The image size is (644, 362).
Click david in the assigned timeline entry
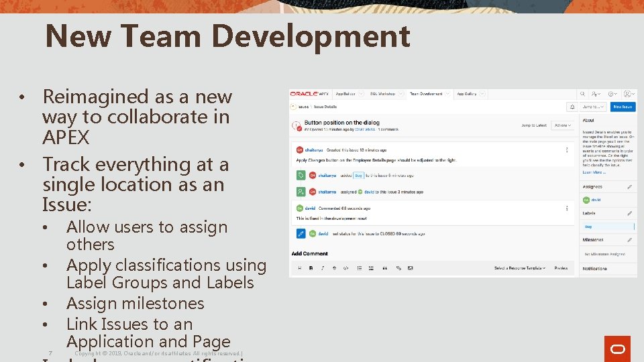click(369, 192)
